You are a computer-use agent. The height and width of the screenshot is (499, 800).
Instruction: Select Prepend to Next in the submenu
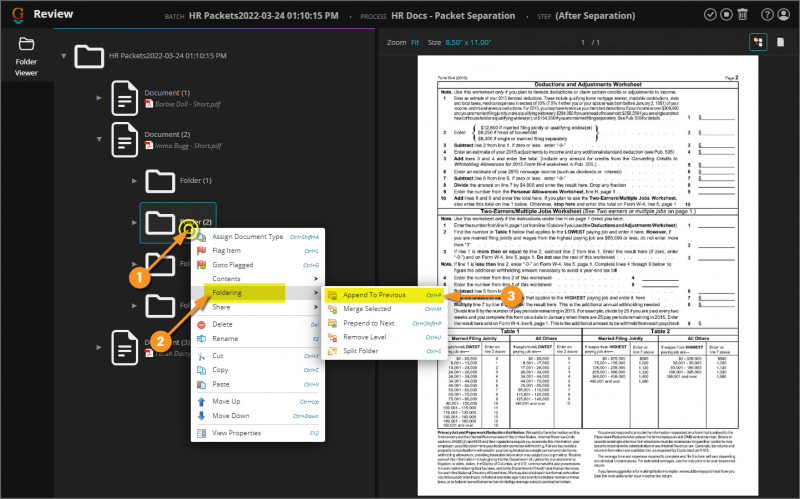[385, 323]
